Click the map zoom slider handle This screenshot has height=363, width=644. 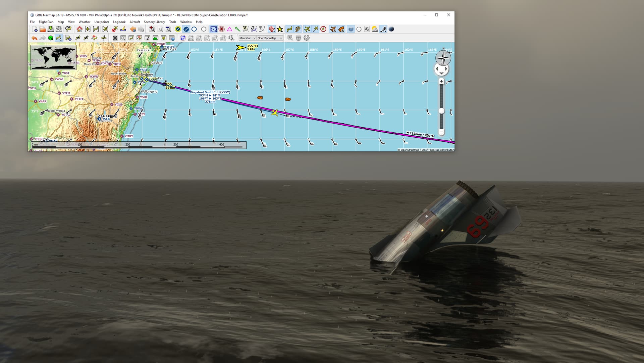pos(441,111)
